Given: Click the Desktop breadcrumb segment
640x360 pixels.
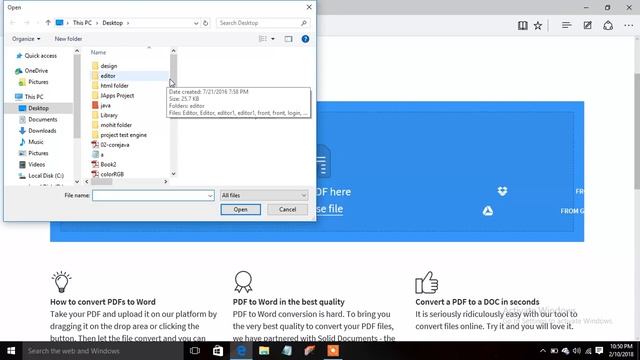Looking at the screenshot, I should tap(112, 23).
